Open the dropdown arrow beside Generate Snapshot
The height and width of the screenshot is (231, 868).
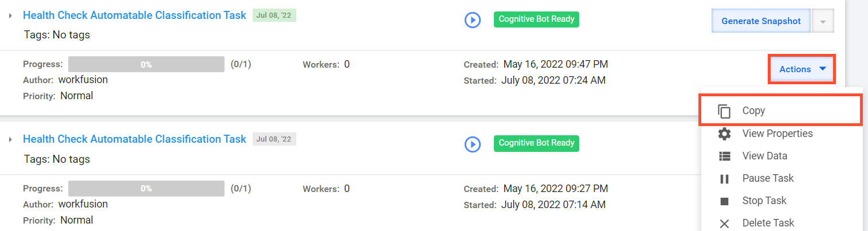click(823, 21)
